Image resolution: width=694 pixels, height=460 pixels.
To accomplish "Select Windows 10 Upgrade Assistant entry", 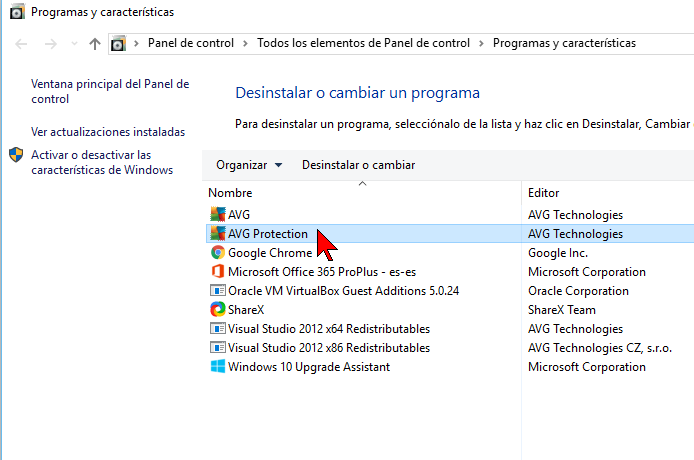I will coord(309,367).
